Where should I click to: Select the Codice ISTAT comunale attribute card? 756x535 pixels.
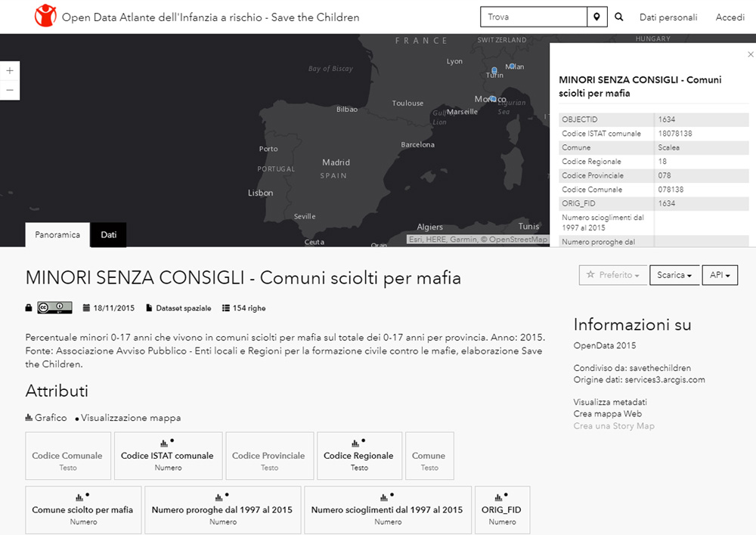(x=169, y=456)
